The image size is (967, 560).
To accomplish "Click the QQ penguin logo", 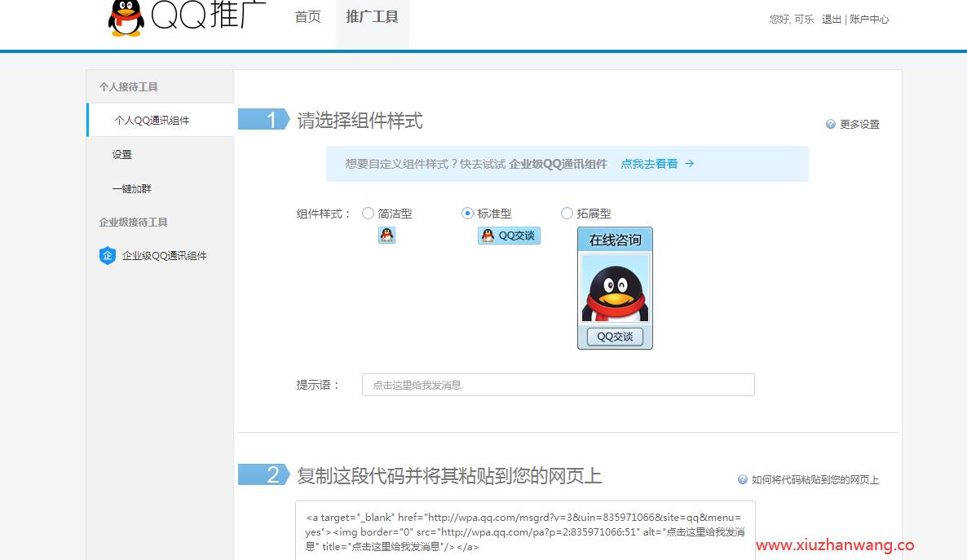I will click(x=126, y=17).
